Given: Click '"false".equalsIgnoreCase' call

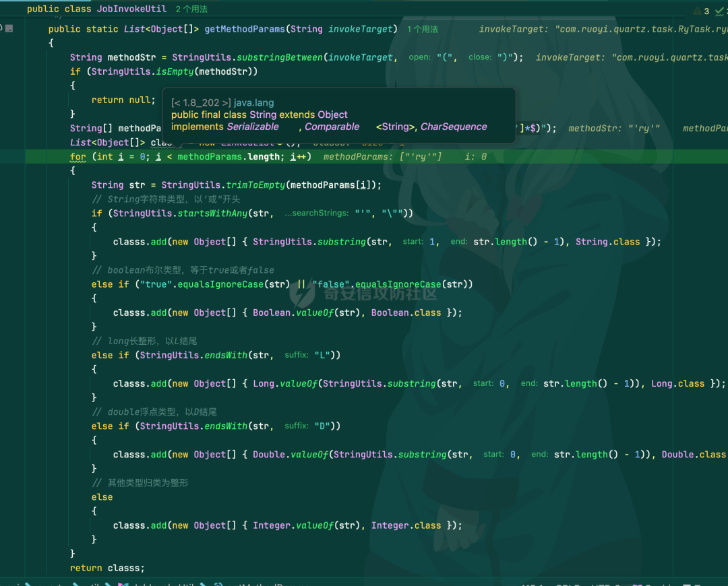Looking at the screenshot, I should [x=377, y=284].
